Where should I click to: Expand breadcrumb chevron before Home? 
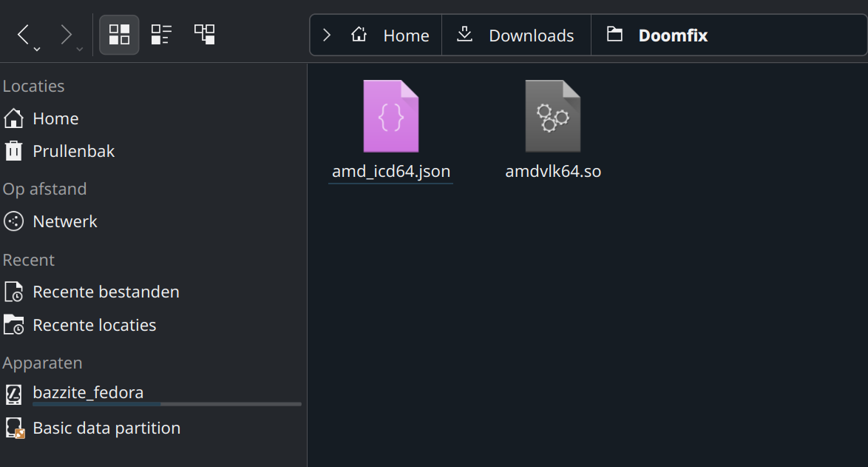pyautogui.click(x=327, y=36)
